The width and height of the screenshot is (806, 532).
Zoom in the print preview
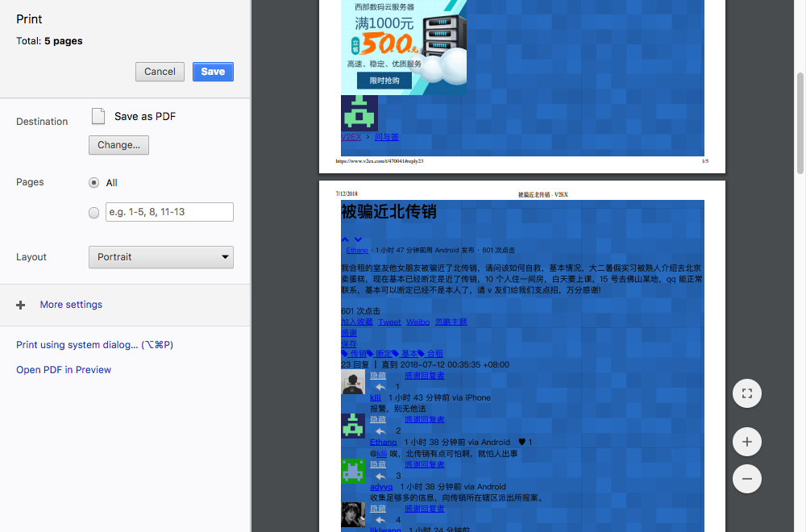coord(747,442)
